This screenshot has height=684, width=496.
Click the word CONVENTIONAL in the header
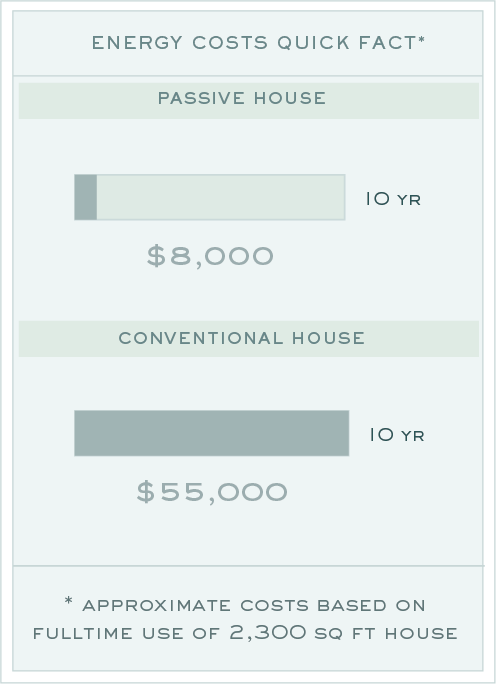click(201, 338)
